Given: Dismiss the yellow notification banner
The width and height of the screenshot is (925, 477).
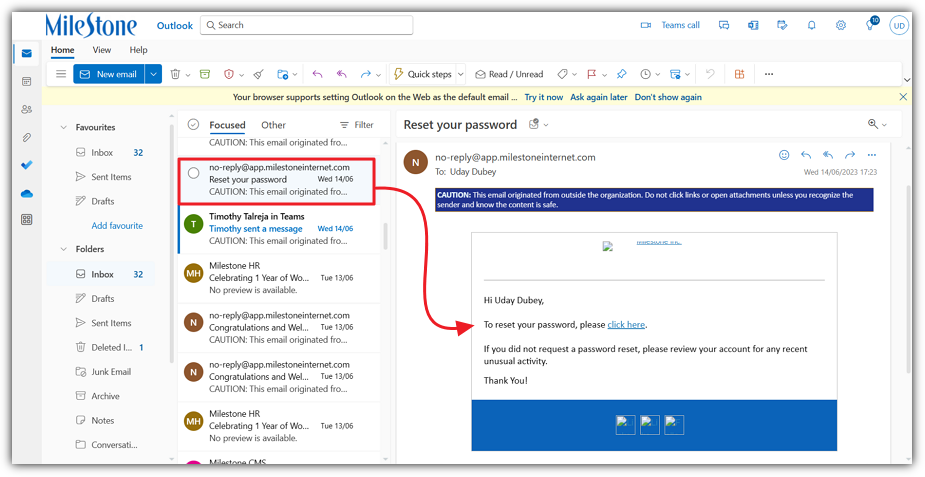Looking at the screenshot, I should pos(903,97).
